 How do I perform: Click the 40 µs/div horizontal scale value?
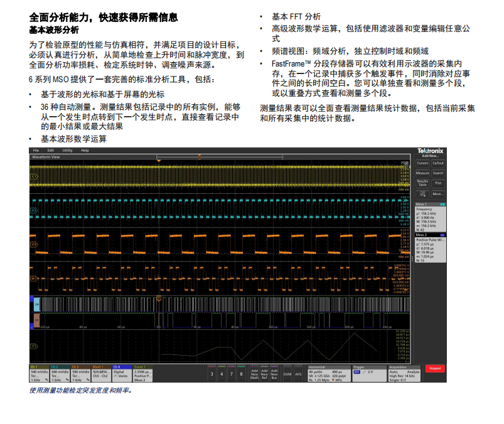coord(315,372)
